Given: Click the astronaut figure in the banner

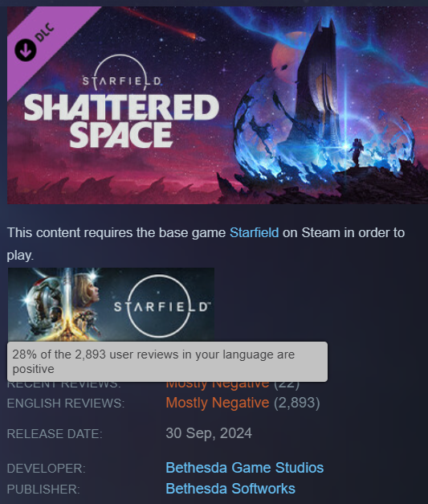Looking at the screenshot, I should (x=357, y=152).
